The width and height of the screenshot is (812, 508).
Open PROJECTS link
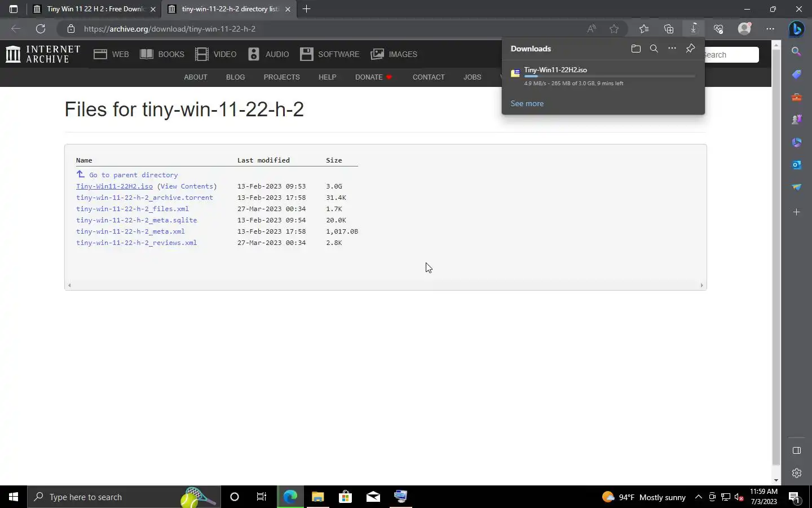coord(281,77)
